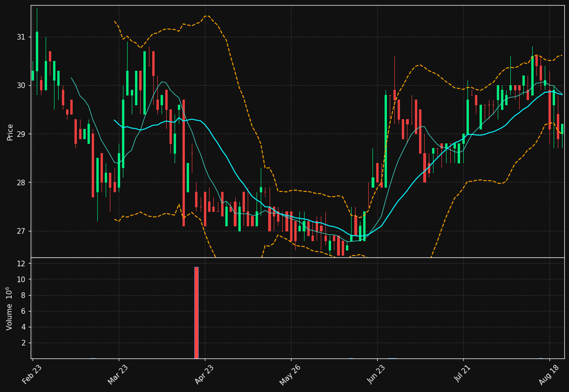Click the Jul 21 date label

pyautogui.click(x=463, y=374)
